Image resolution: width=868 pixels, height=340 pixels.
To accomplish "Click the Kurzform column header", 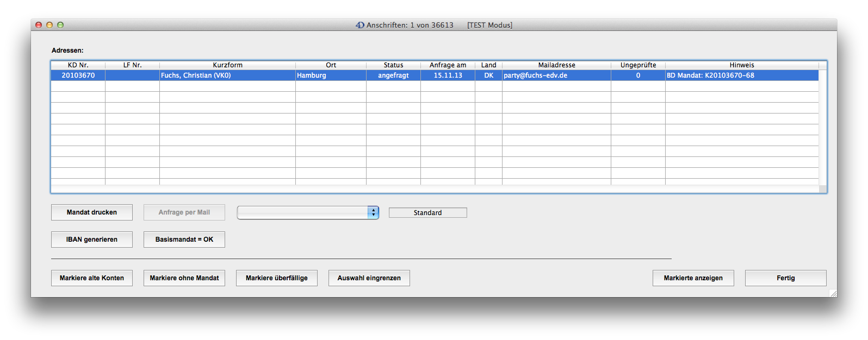I will [x=227, y=65].
